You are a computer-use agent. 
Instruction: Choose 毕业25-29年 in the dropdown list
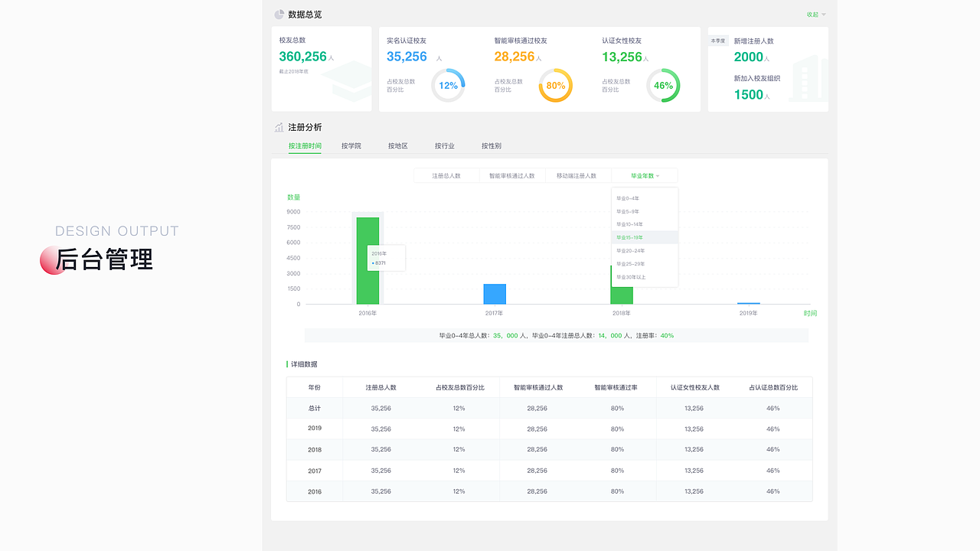point(645,263)
